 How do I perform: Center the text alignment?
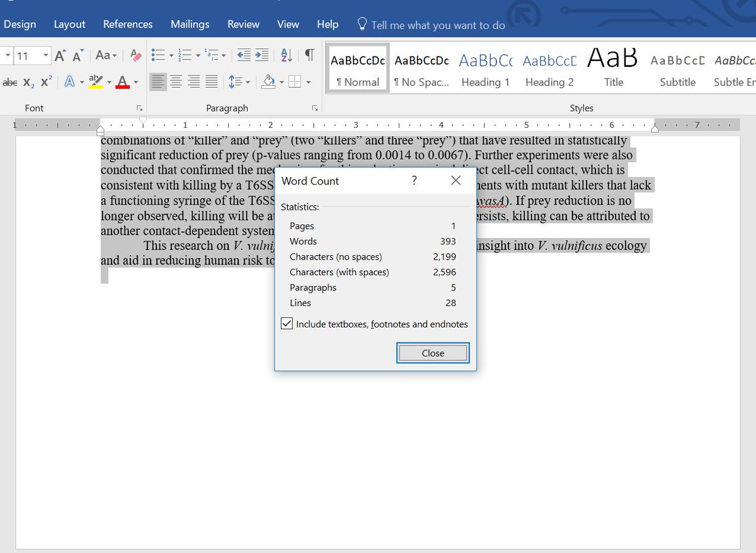[176, 82]
